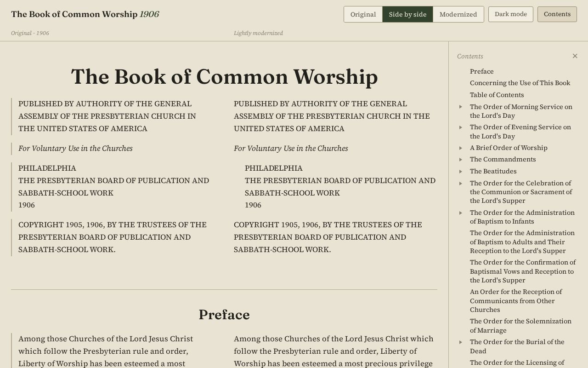This screenshot has height=368, width=588.
Task: Click the modernized PHILADELPHIA publisher block
Action: 340,186
